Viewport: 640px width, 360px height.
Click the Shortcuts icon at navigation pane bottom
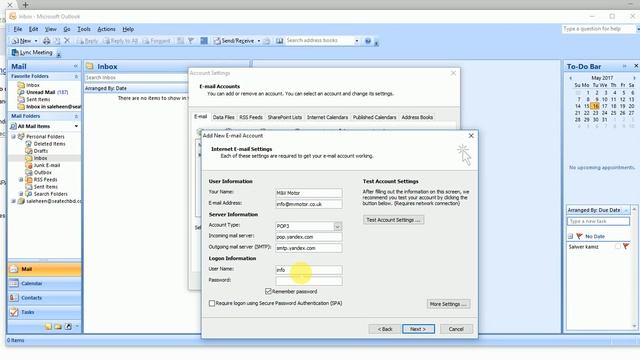68,327
